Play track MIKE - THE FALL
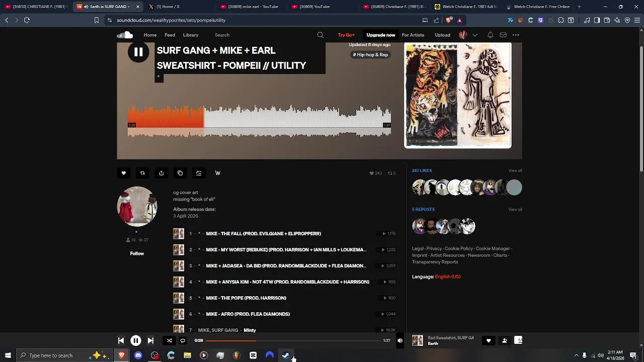The width and height of the screenshot is (644, 362). [263, 234]
